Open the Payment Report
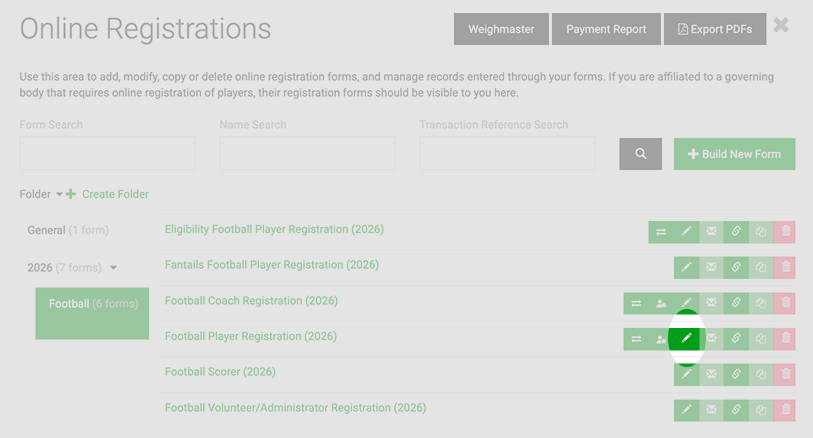813x438 pixels. coord(606,29)
